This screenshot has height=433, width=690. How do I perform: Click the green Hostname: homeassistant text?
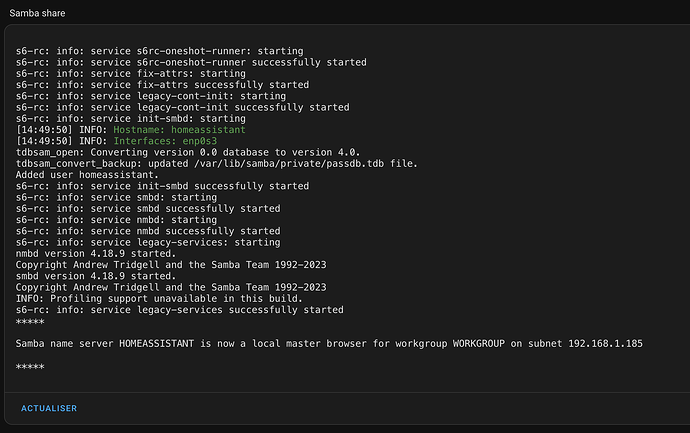coord(179,130)
